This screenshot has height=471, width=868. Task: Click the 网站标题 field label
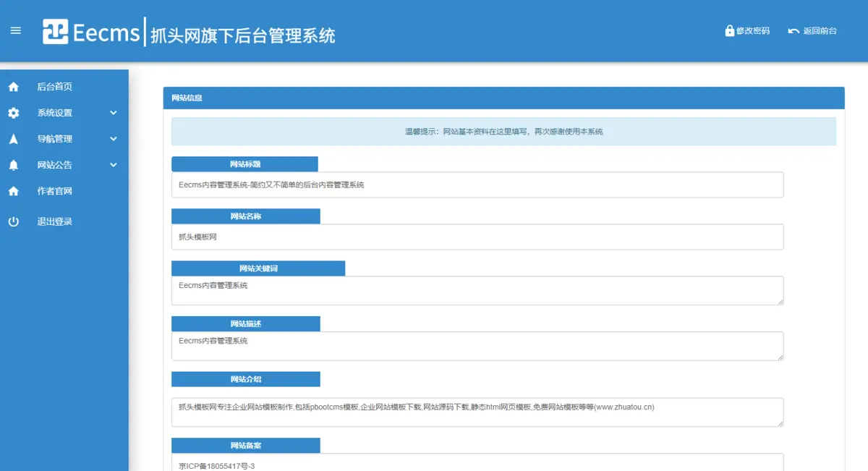pyautogui.click(x=245, y=164)
